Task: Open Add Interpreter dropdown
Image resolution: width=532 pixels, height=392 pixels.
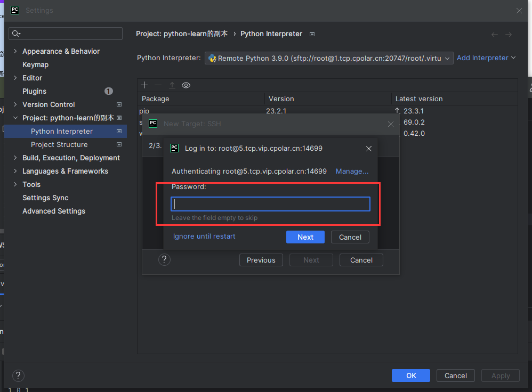Action: [486, 58]
